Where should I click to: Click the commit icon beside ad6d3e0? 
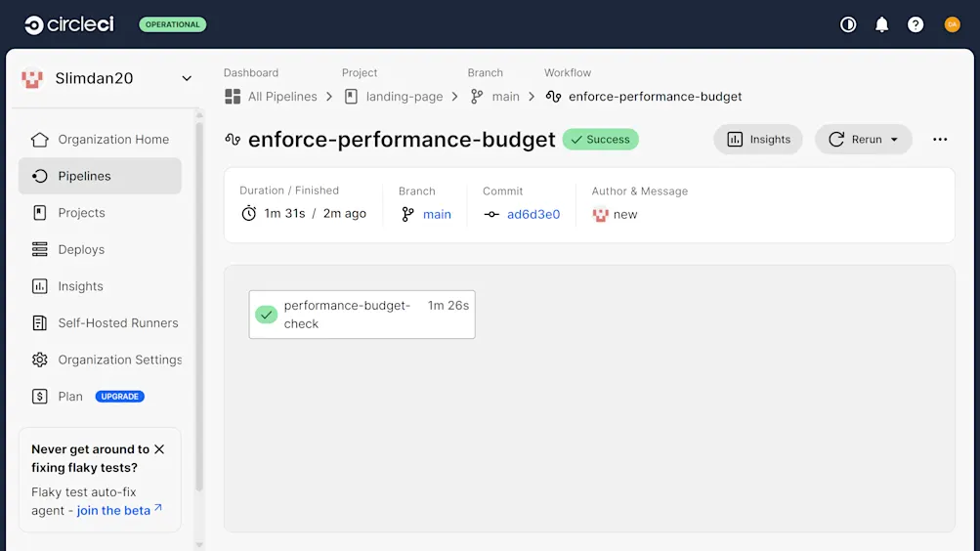tap(491, 214)
